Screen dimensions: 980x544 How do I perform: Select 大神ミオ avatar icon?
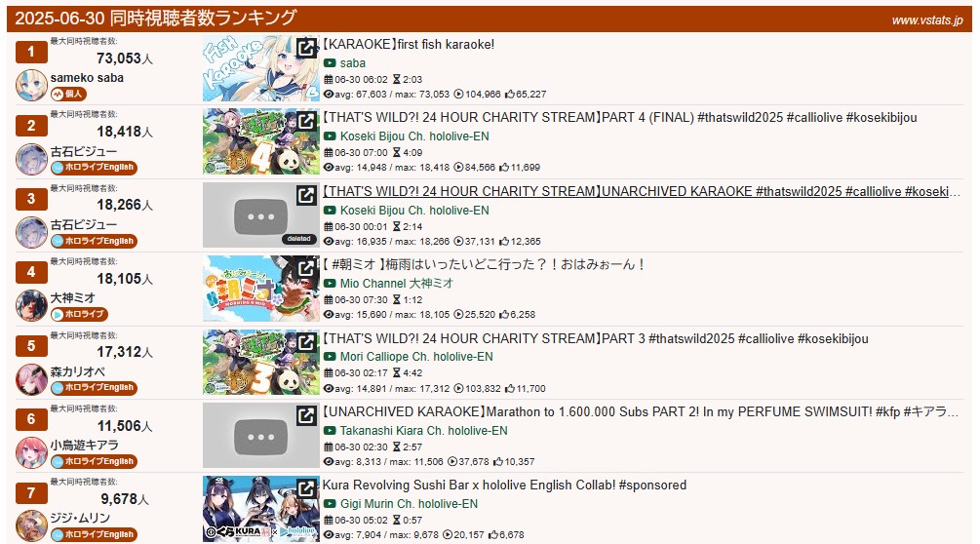pos(31,305)
